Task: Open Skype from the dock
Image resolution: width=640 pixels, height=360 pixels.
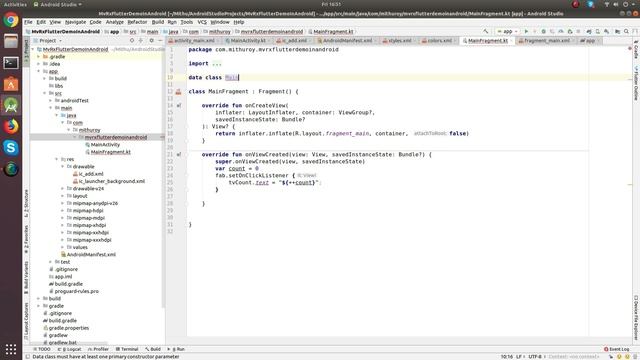Action: (x=11, y=148)
